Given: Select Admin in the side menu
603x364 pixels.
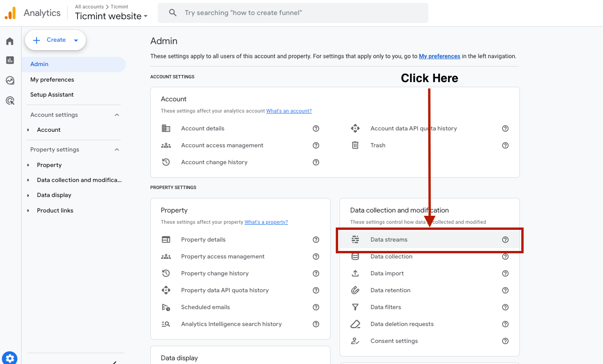Looking at the screenshot, I should [x=74, y=64].
